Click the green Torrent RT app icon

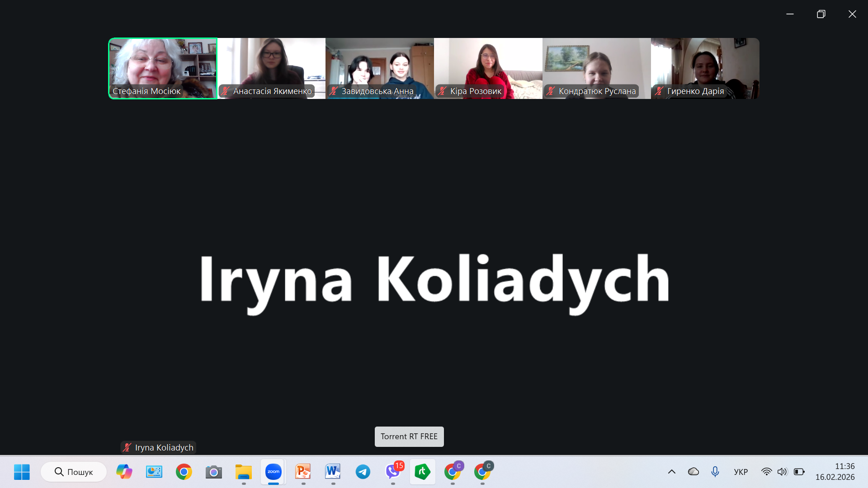click(x=422, y=472)
